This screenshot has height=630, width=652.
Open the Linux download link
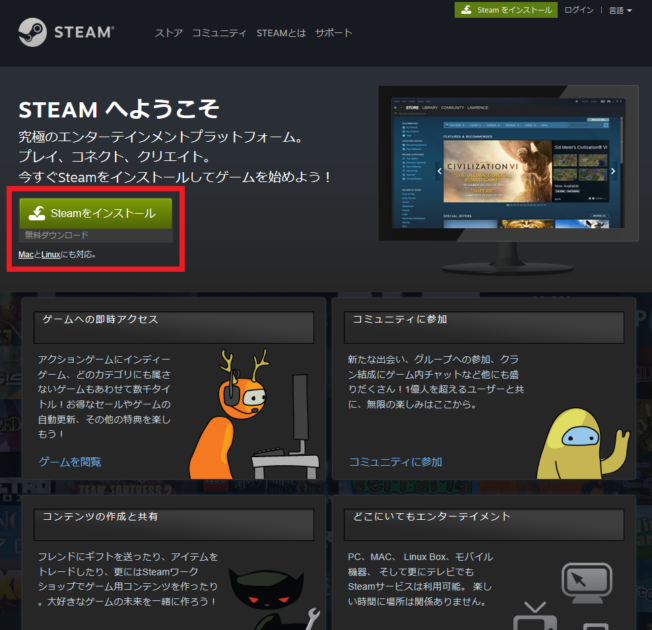click(51, 254)
